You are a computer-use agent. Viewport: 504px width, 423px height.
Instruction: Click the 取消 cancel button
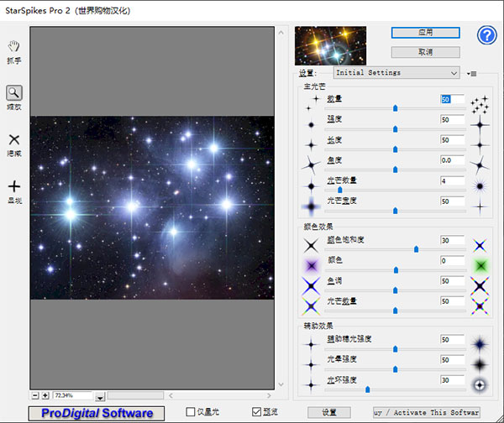coord(425,52)
